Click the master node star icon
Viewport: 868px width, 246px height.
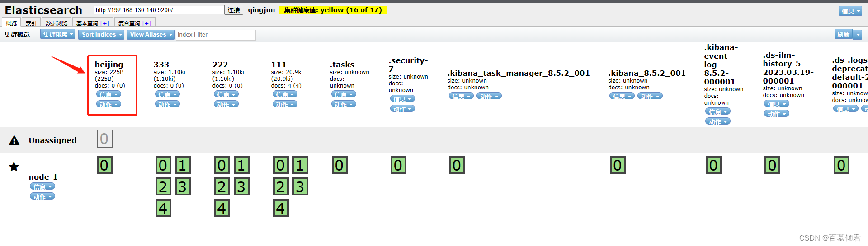[14, 167]
